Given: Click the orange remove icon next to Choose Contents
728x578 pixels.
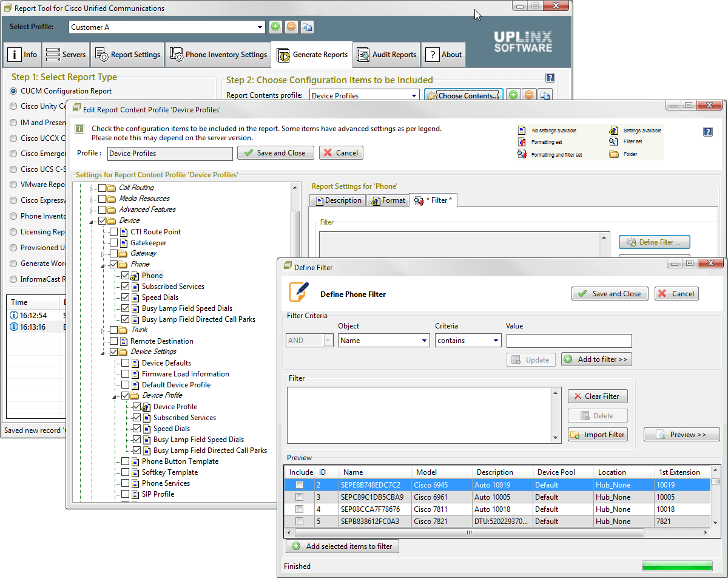Looking at the screenshot, I should point(529,95).
